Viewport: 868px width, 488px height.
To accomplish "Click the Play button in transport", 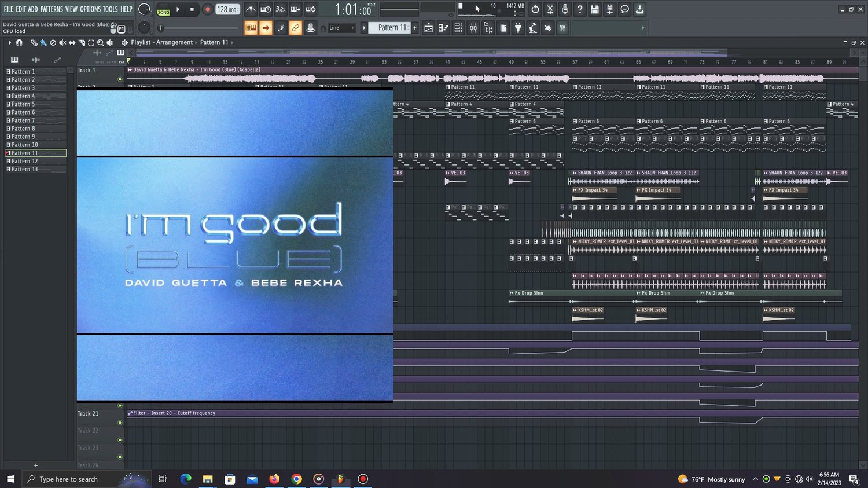I will 178,9.
